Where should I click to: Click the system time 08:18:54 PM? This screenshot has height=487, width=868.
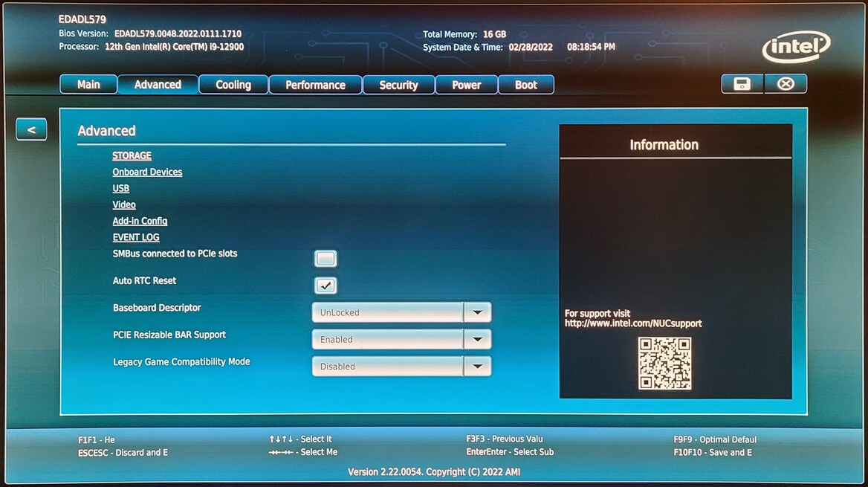[591, 47]
